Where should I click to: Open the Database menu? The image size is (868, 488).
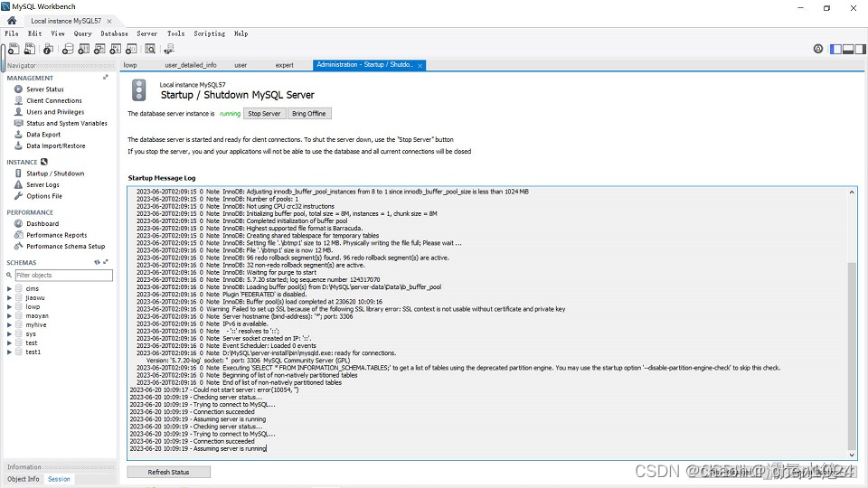114,33
